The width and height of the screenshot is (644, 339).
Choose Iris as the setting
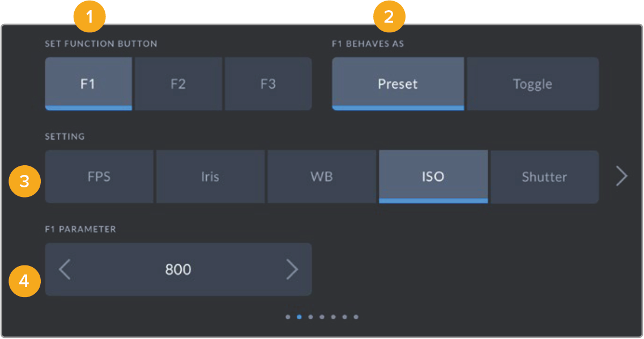click(x=210, y=177)
